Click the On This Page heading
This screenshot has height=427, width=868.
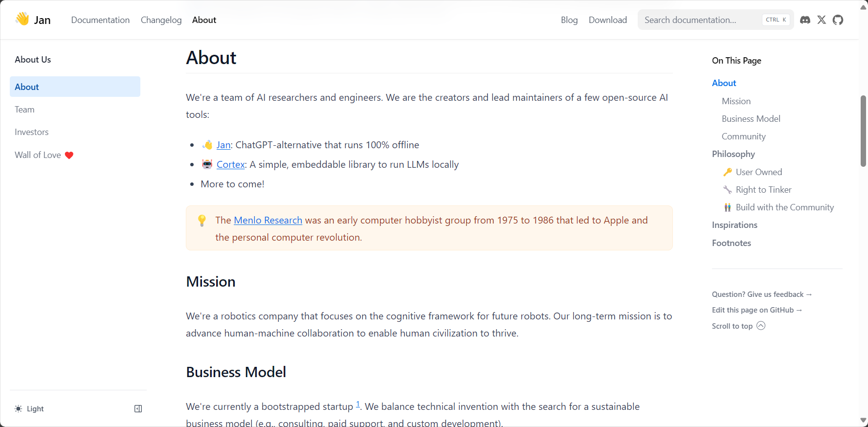tap(736, 61)
